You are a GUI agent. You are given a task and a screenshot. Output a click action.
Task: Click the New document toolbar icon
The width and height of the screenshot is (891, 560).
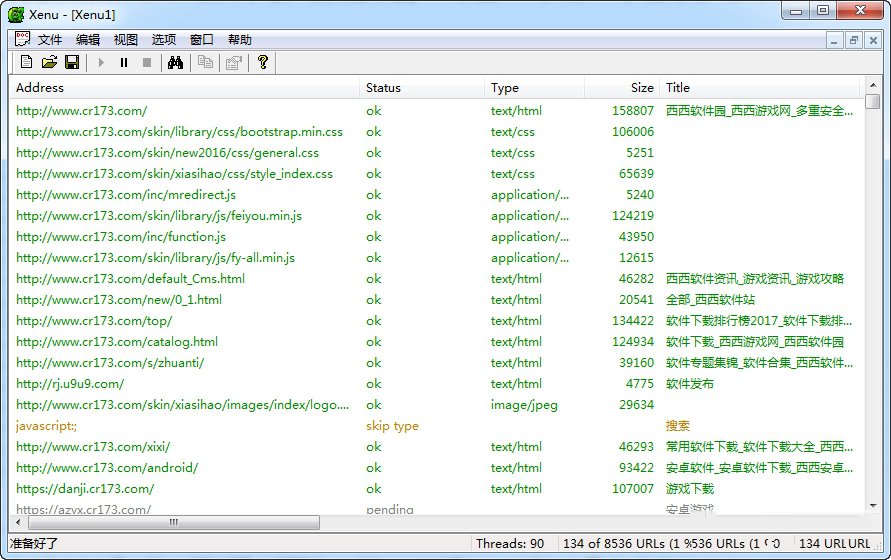point(26,62)
